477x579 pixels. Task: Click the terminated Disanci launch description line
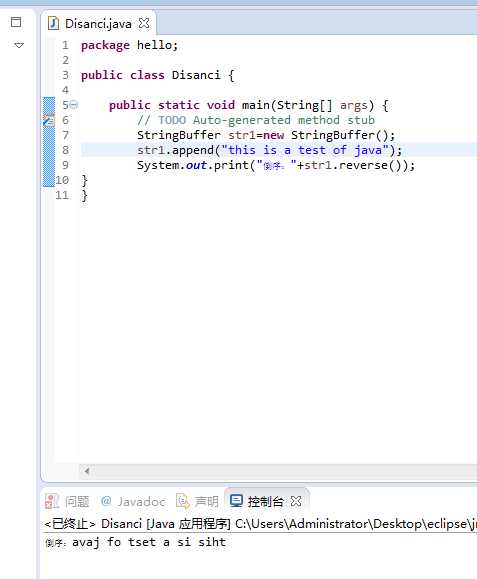click(260, 524)
